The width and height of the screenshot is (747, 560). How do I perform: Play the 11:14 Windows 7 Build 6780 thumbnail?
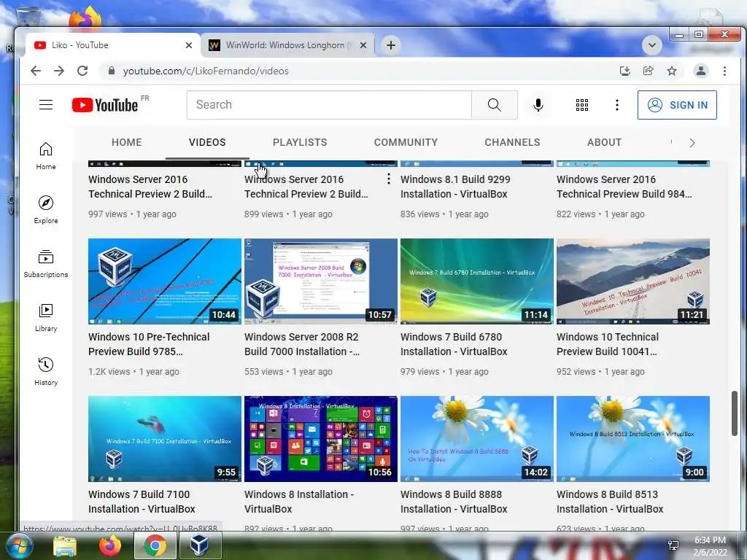point(477,281)
